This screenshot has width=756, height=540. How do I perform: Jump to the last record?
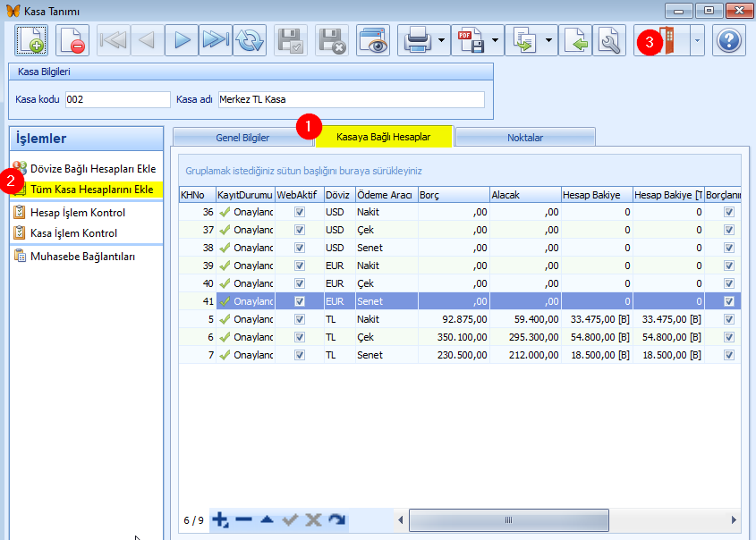click(216, 40)
